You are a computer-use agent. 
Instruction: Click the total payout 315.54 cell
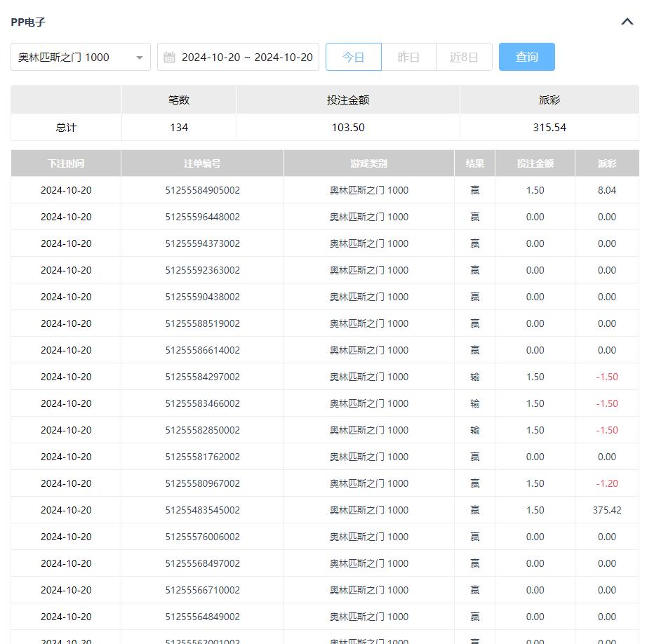[x=549, y=128]
